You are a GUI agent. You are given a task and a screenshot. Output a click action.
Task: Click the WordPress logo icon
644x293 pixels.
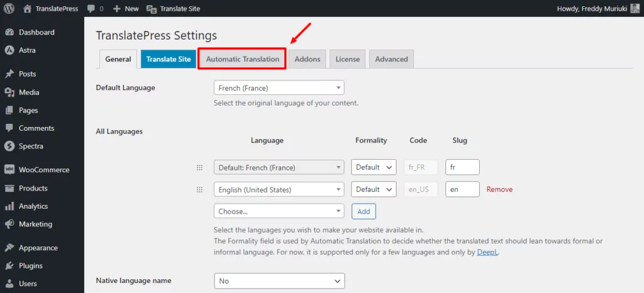point(9,8)
